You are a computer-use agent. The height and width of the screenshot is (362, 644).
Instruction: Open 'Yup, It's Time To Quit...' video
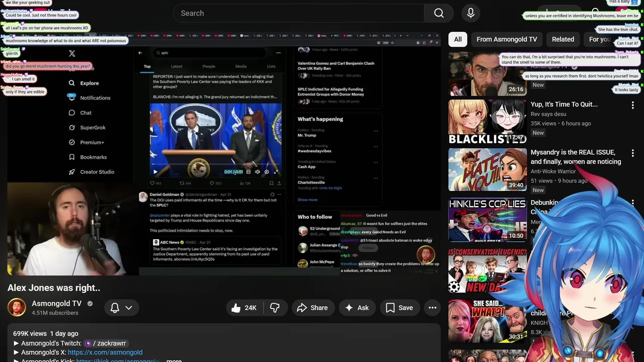[564, 104]
